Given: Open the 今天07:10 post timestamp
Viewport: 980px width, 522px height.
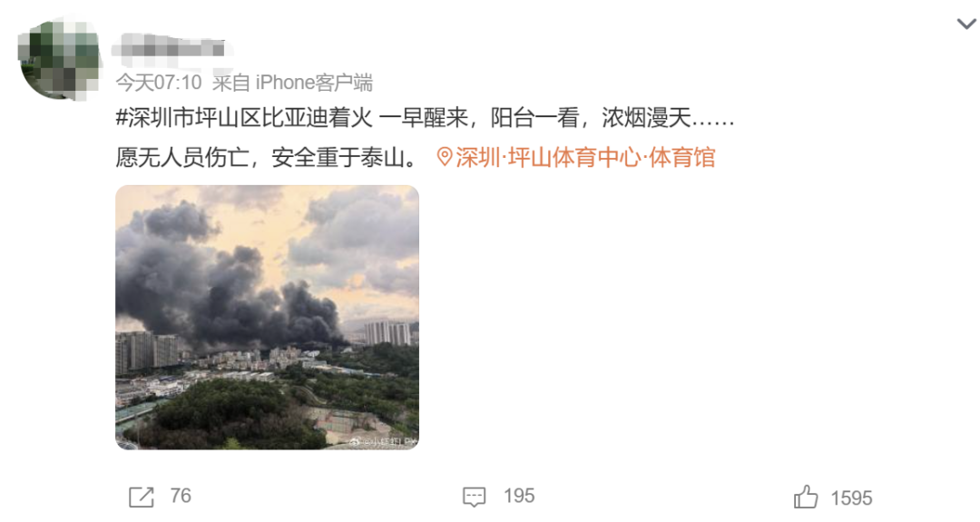Looking at the screenshot, I should pos(159,83).
